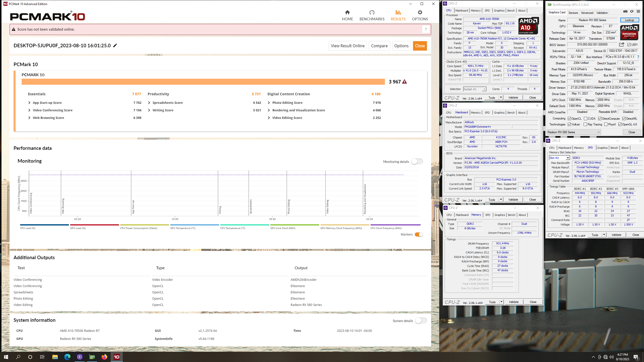Toggle Vulkan checkbox in GPU-Z
Viewport: 644px width, 362px height.
coord(570,124)
